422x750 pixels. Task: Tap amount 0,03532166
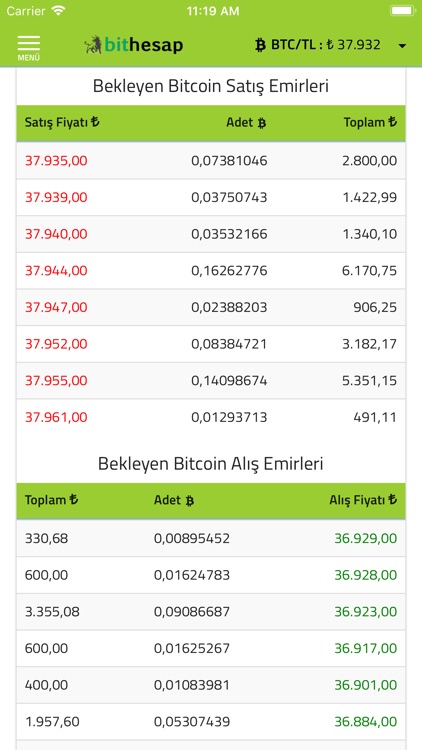click(229, 234)
